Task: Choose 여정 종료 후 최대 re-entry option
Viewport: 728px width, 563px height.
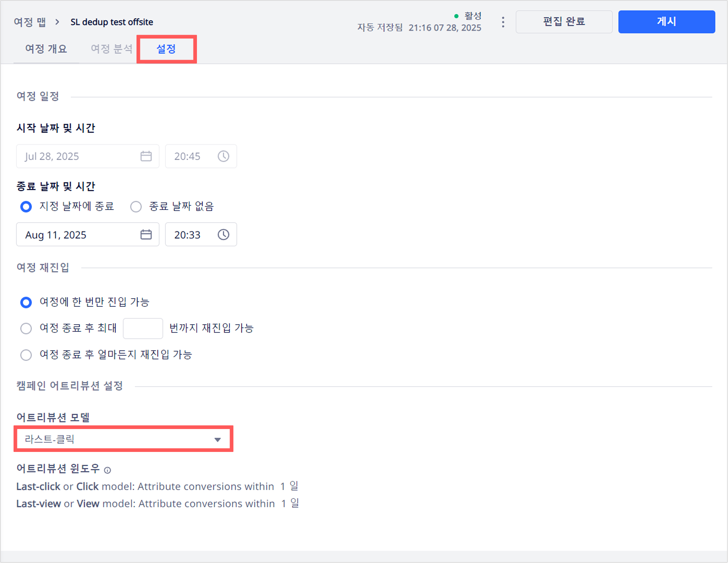Action: [x=26, y=328]
